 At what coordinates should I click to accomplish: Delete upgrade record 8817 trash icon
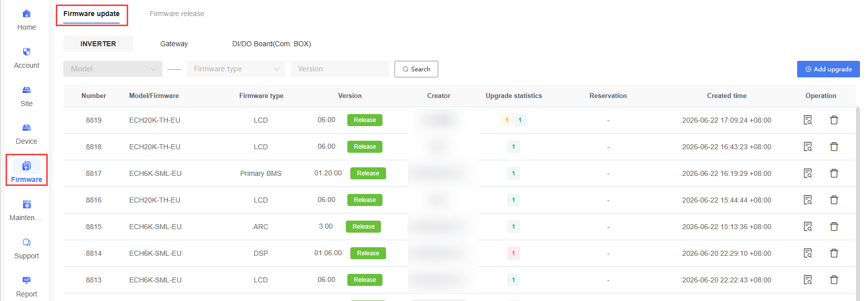tap(834, 173)
